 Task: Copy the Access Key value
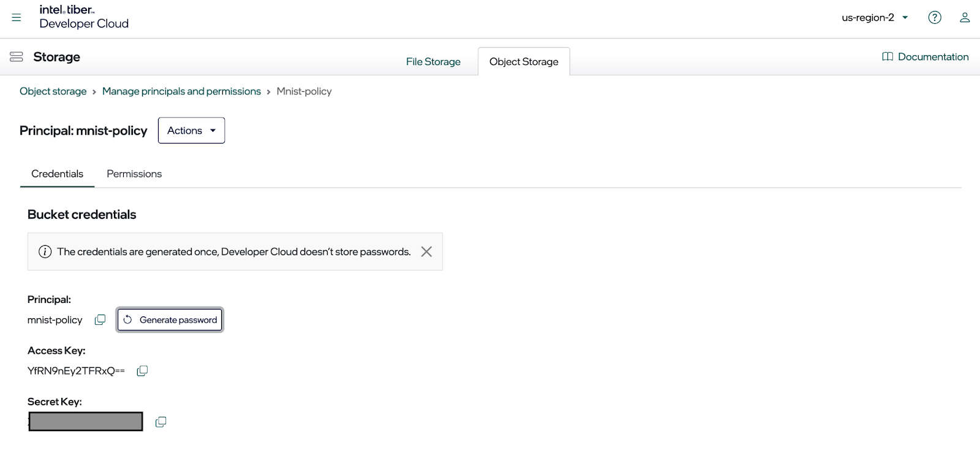point(142,371)
